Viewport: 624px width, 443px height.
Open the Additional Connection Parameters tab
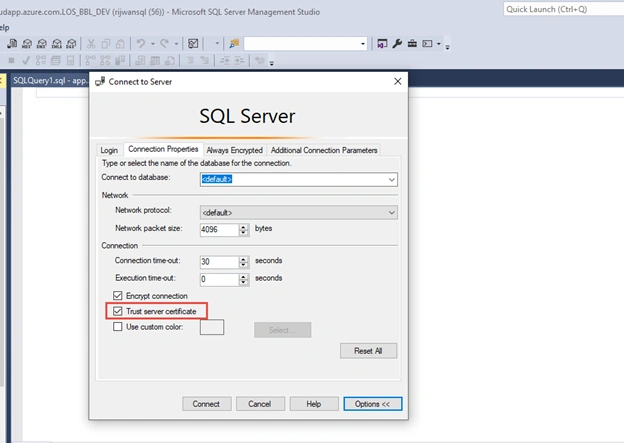(324, 150)
